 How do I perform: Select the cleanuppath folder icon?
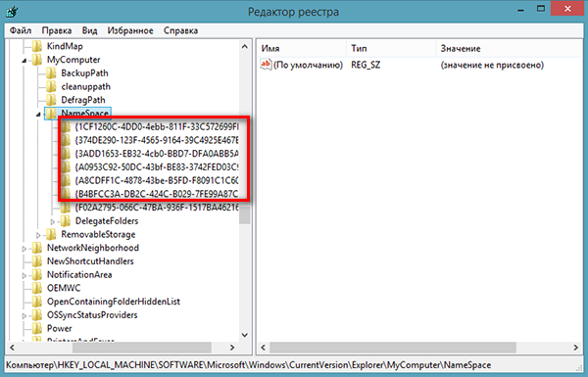click(51, 86)
